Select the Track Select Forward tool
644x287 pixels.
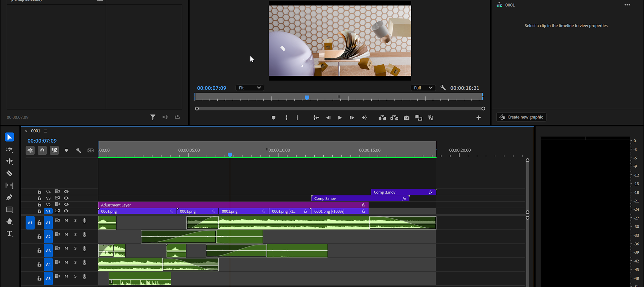(x=9, y=149)
